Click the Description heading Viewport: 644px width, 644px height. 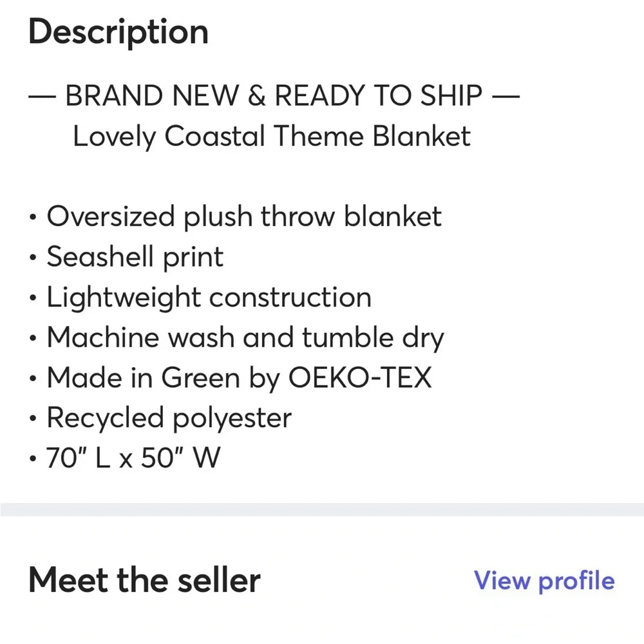tap(118, 33)
